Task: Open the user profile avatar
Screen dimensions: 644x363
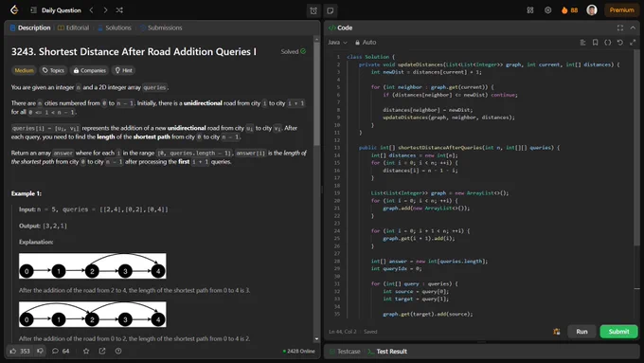Action: pyautogui.click(x=592, y=10)
